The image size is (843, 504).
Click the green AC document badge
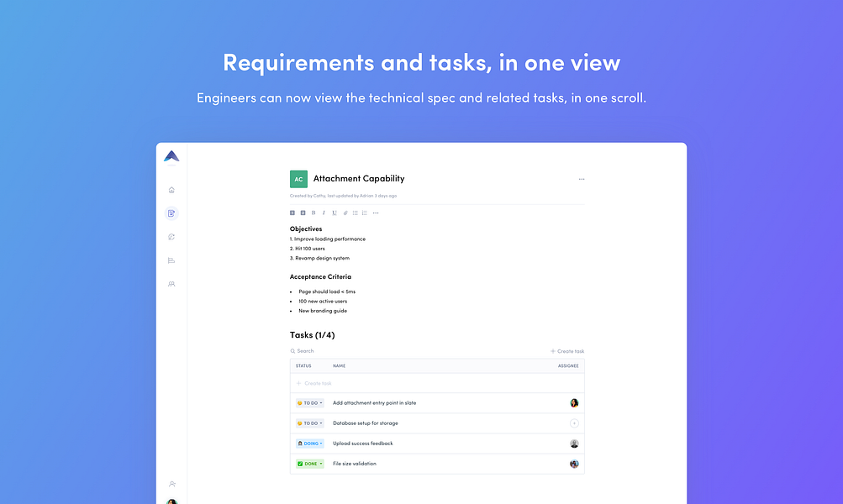point(298,179)
